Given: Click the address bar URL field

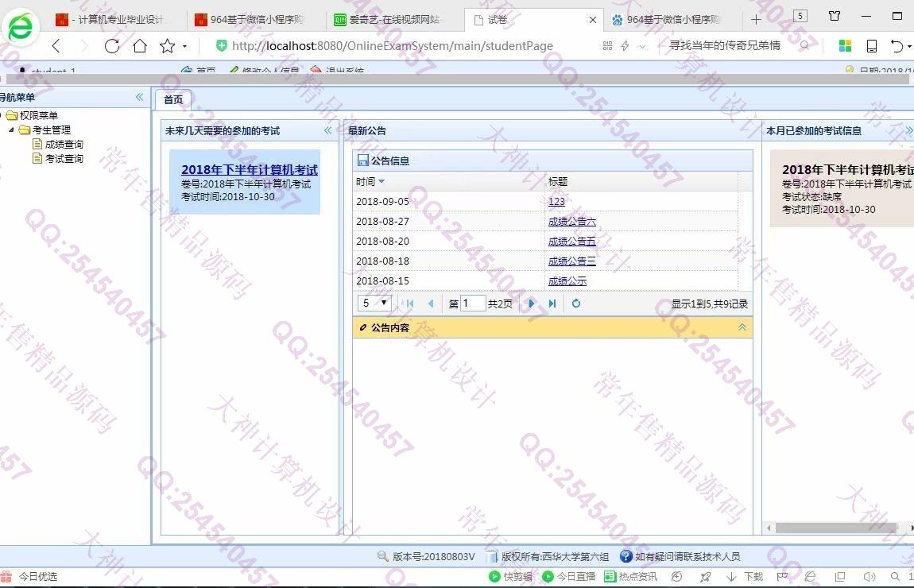Looking at the screenshot, I should click(x=393, y=45).
